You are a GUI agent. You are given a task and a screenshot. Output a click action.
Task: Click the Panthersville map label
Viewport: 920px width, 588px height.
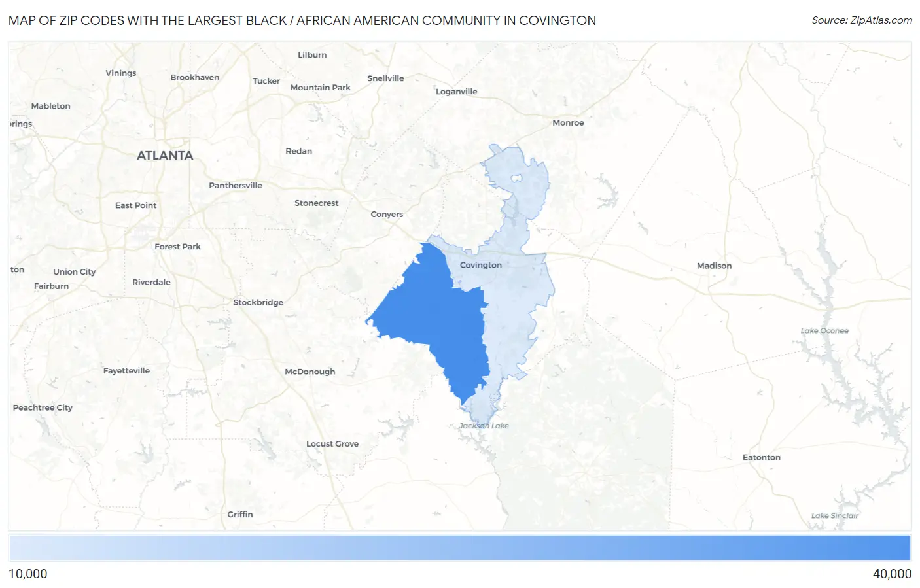pyautogui.click(x=236, y=186)
